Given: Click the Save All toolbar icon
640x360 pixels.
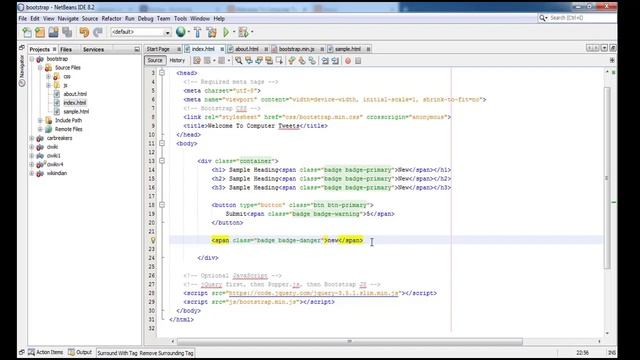Looking at the screenshot, I should [67, 32].
